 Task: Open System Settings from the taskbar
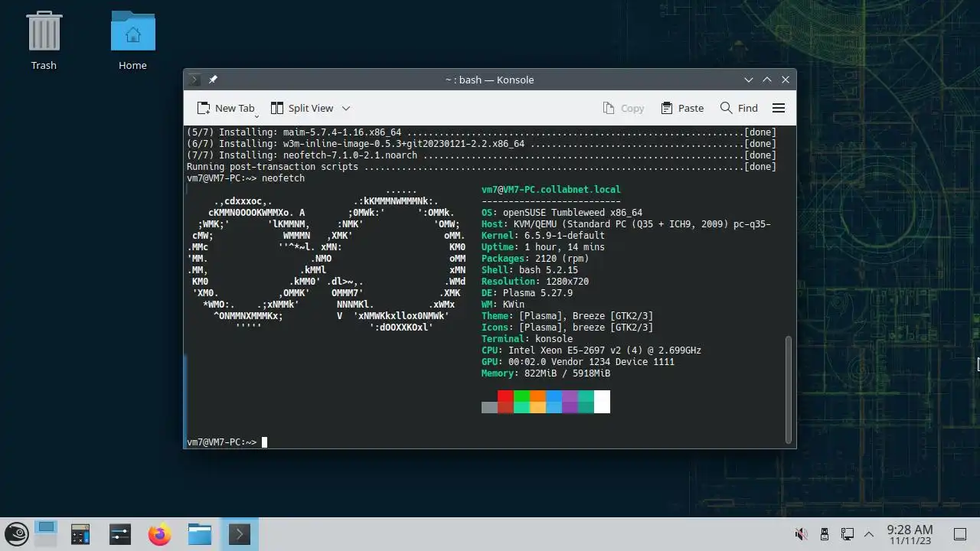pyautogui.click(x=120, y=533)
